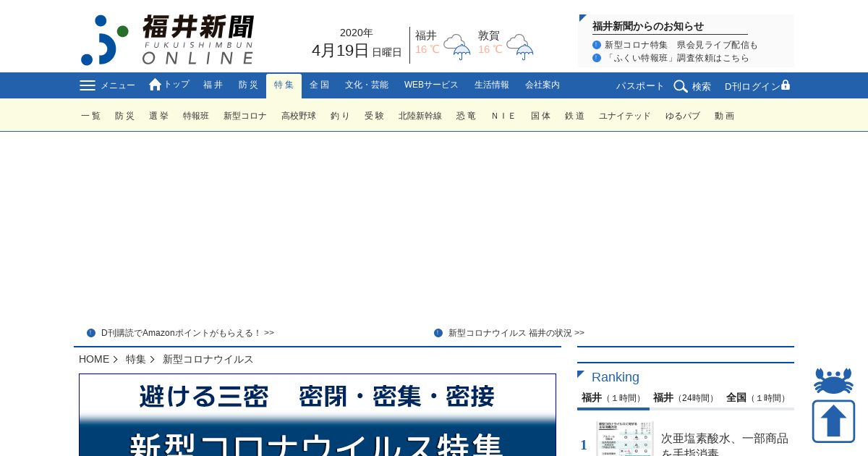The width and height of the screenshot is (868, 456).
Task: Open 新型コロナ特集 県会見ライブ配信も notice
Action: pos(681,45)
